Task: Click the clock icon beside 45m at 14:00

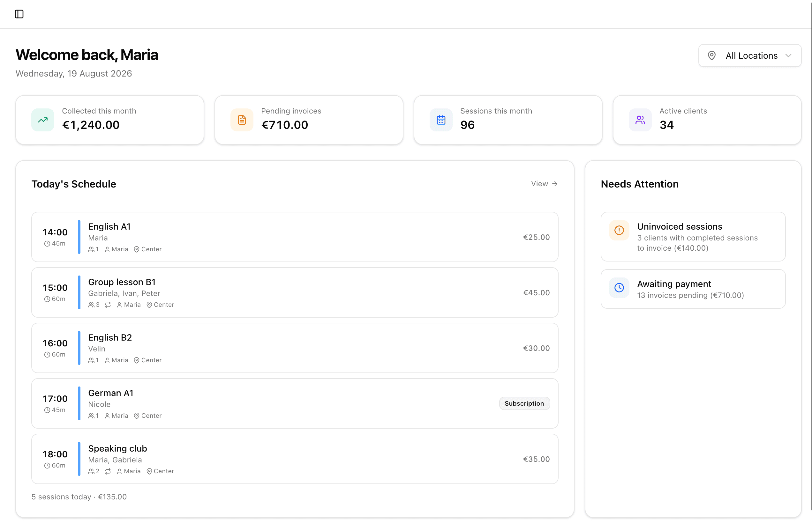Action: tap(47, 244)
